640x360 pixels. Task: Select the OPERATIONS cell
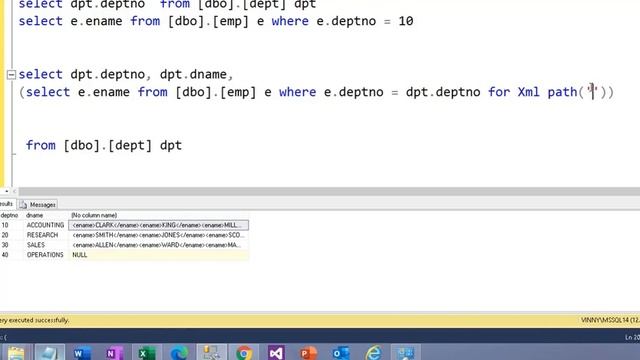[x=45, y=255]
